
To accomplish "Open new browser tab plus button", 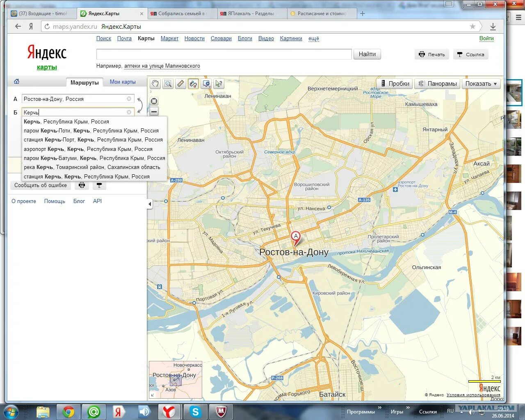I will pos(363,14).
